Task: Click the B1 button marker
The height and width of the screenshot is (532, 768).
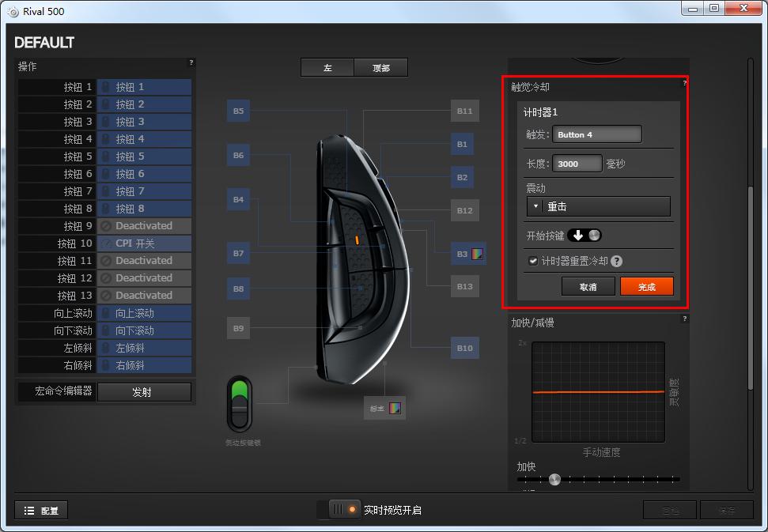Action: pos(462,145)
